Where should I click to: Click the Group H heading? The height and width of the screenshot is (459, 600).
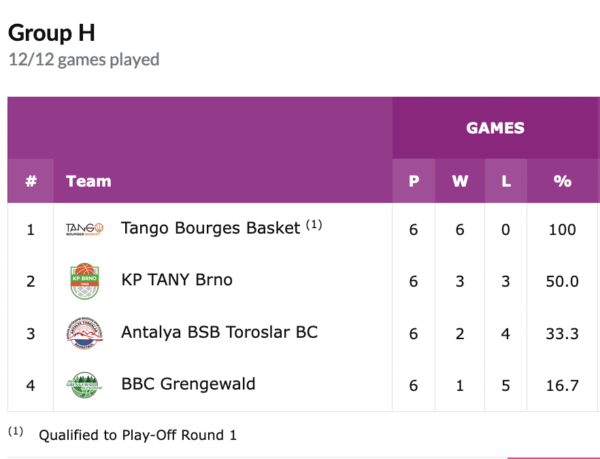click(52, 32)
